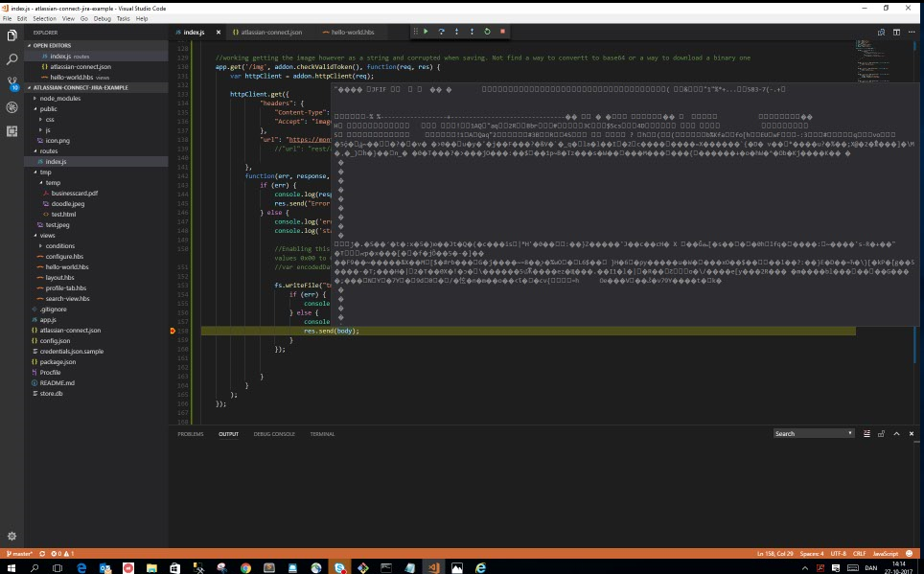Toggle the clear output list icon
The width and height of the screenshot is (924, 574).
866,434
